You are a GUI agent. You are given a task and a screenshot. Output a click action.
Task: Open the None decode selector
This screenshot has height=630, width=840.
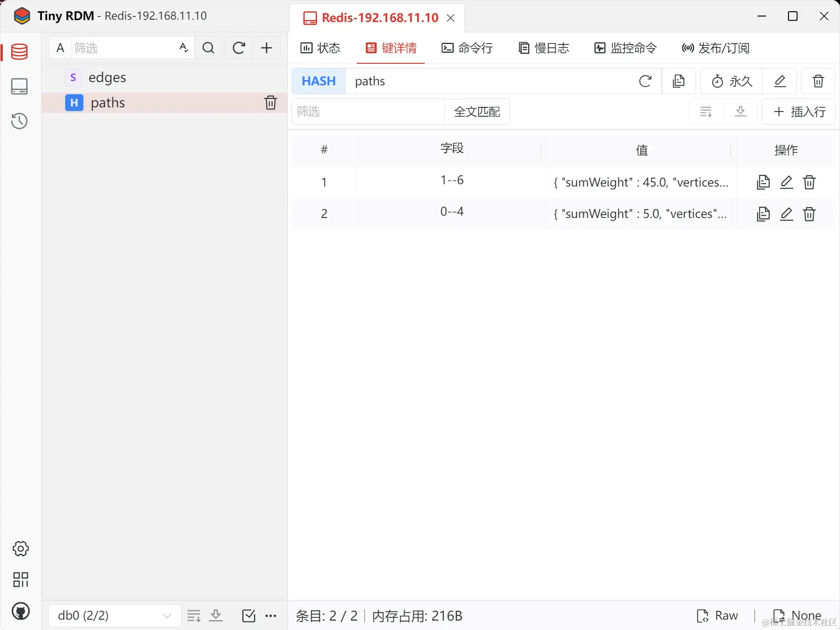coord(797,615)
